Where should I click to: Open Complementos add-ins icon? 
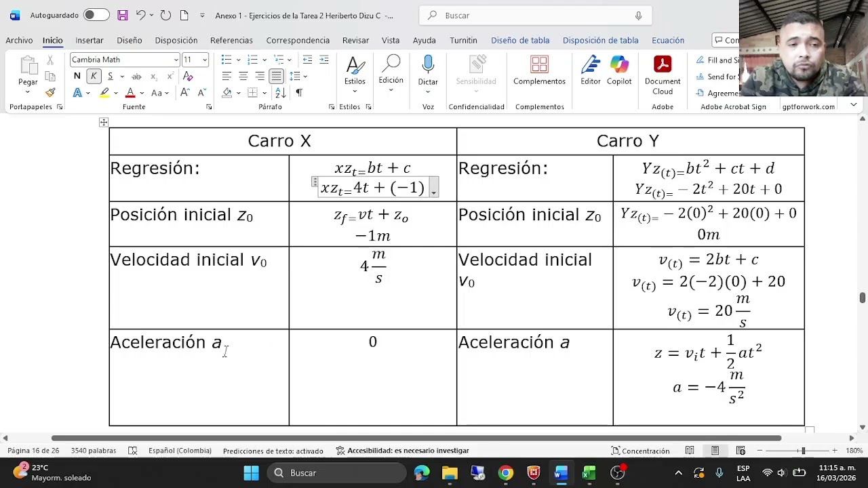pyautogui.click(x=539, y=65)
